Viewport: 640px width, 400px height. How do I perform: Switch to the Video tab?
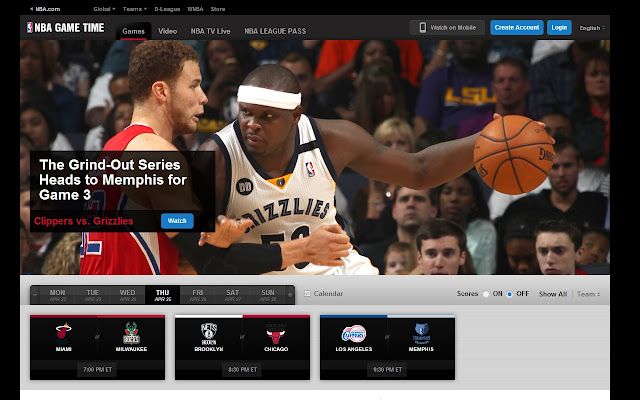[x=168, y=31]
